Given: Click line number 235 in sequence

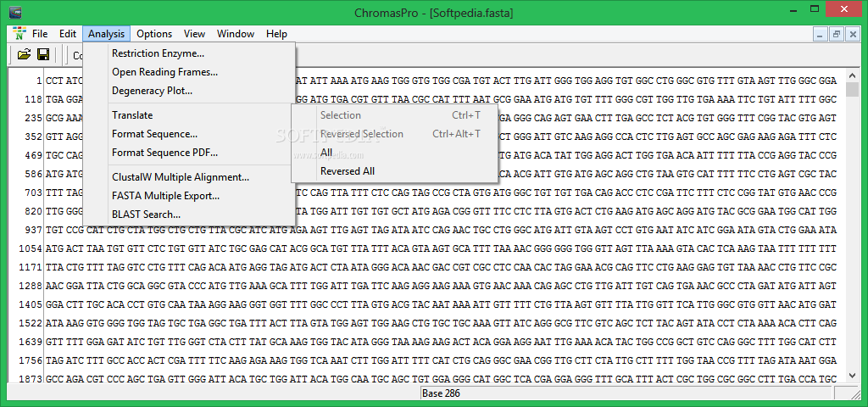Looking at the screenshot, I should [33, 118].
